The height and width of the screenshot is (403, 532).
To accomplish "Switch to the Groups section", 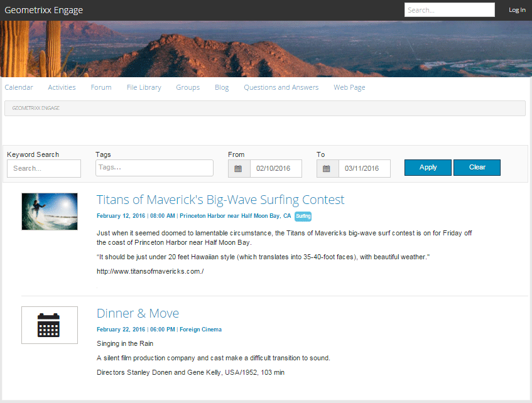I will click(x=188, y=87).
